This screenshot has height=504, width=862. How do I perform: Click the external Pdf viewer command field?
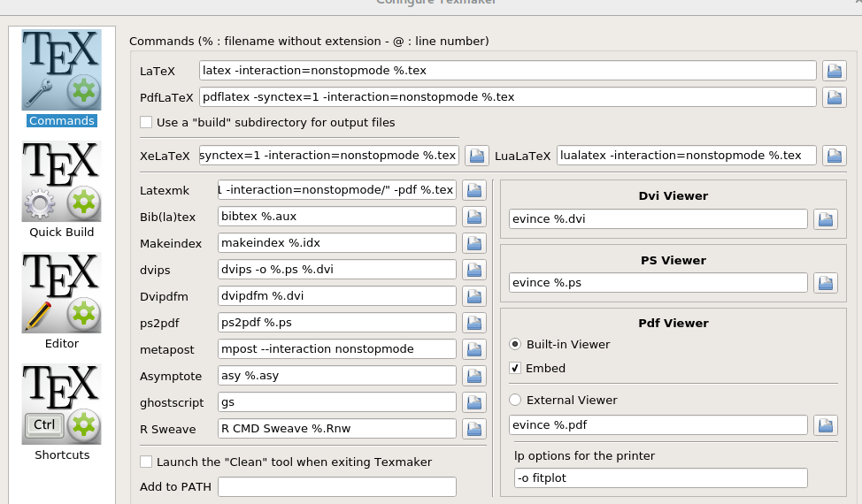[x=658, y=425]
